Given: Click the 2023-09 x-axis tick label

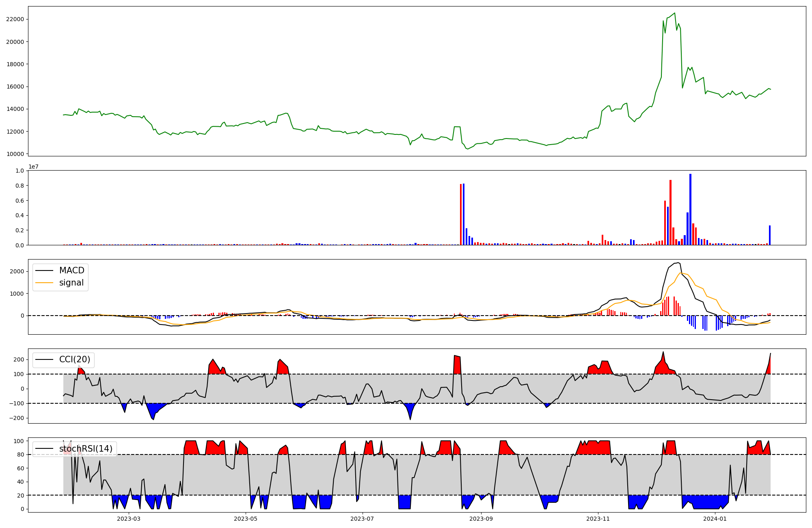Looking at the screenshot, I should (x=481, y=519).
